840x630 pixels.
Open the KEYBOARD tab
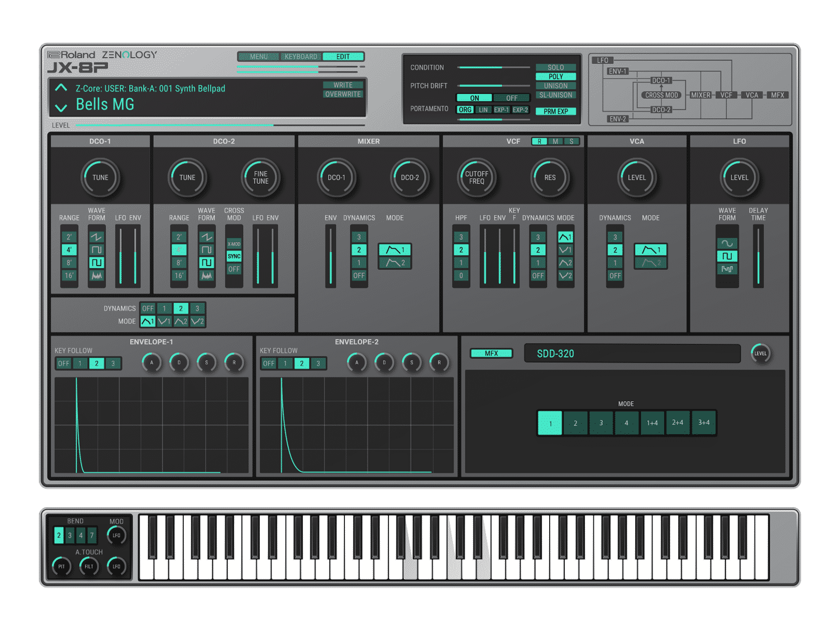coord(301,57)
